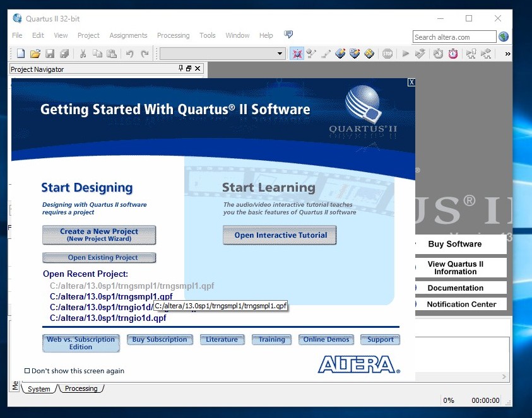Click the toolbar icon right of the highlighted one
This screenshot has height=418, width=532.
311,54
